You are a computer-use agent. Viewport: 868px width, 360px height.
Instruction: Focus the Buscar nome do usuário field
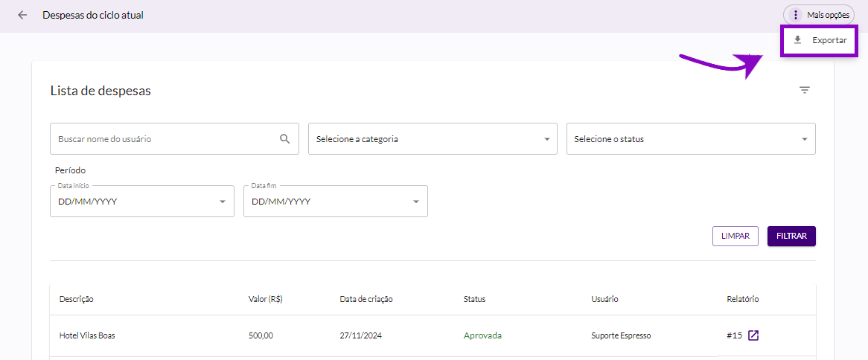(x=174, y=139)
